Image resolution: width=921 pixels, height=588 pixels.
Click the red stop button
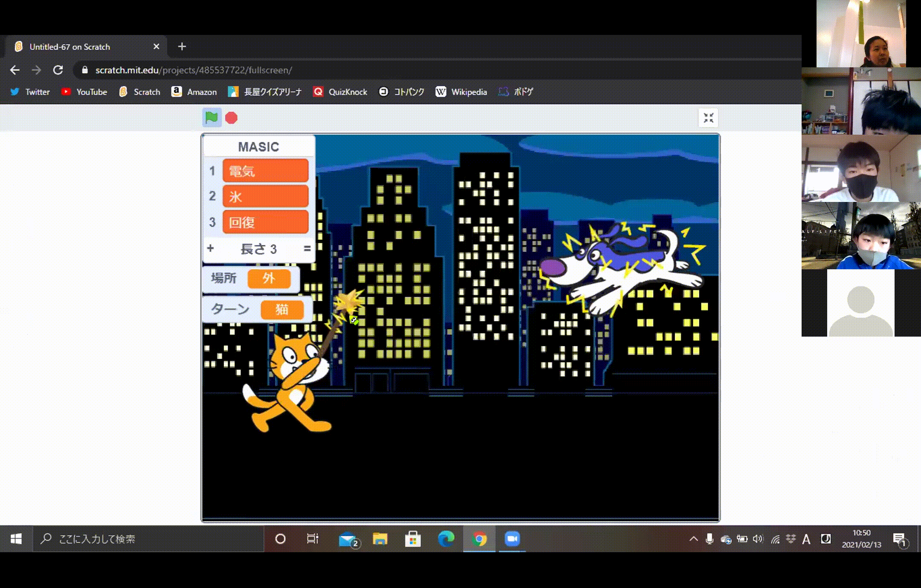coord(232,118)
